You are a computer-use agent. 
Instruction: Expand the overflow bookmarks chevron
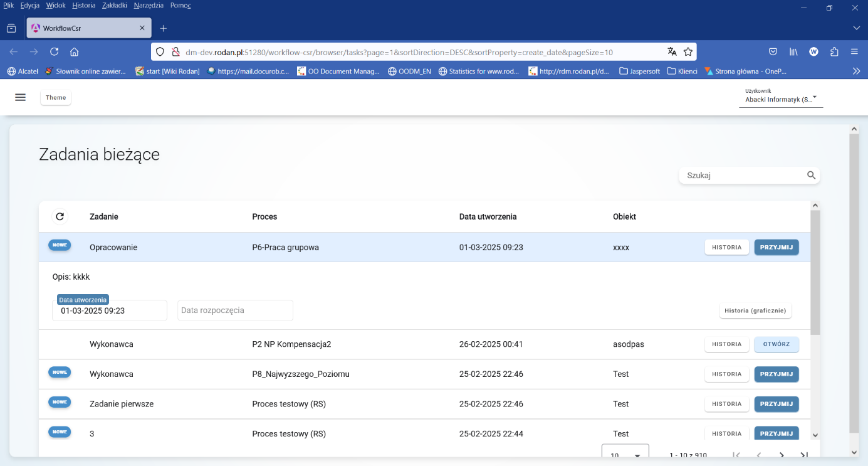(x=856, y=71)
